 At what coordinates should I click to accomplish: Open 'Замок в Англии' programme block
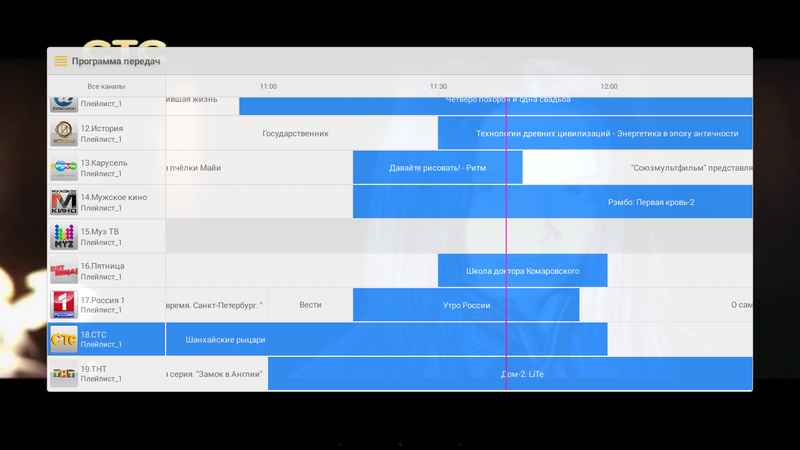[x=216, y=374]
